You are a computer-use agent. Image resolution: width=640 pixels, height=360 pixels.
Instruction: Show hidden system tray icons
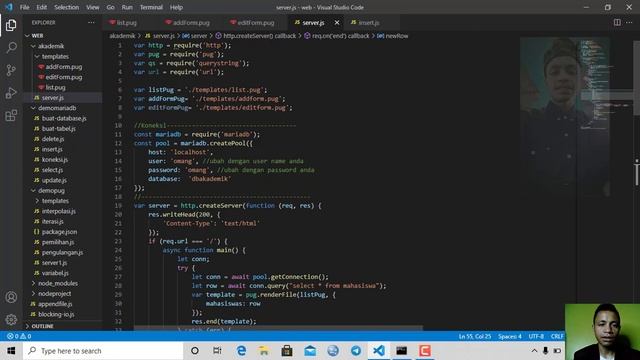tap(534, 351)
